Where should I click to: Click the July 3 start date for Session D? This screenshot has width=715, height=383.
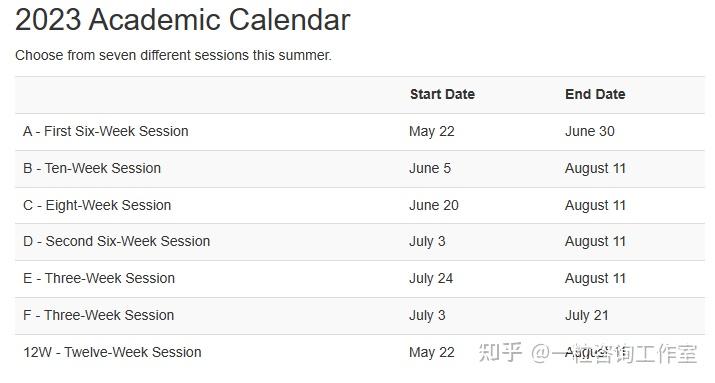pyautogui.click(x=427, y=242)
